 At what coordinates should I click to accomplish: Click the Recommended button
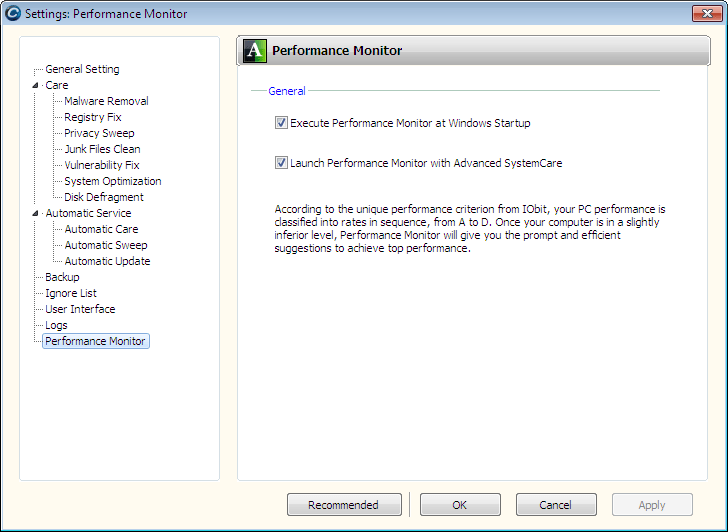click(x=344, y=505)
